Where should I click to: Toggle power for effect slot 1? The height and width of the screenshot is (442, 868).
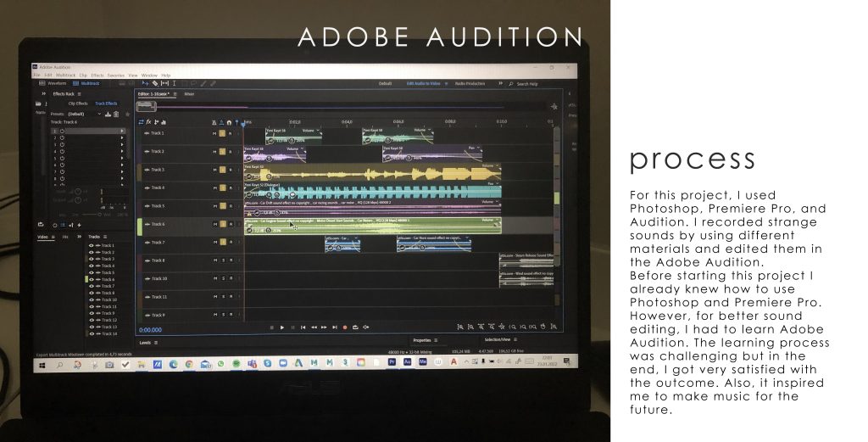pyautogui.click(x=62, y=131)
